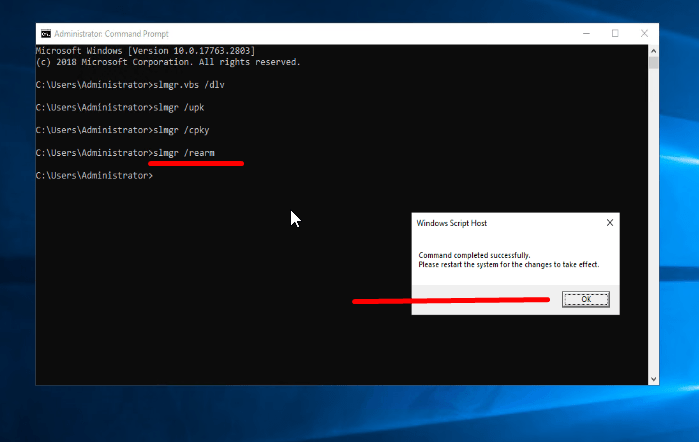Click the console scrollbar down arrow
This screenshot has height=442, width=699.
(653, 378)
